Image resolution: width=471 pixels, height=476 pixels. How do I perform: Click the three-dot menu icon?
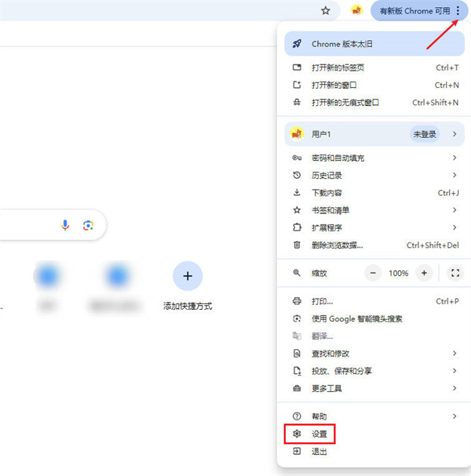(458, 11)
